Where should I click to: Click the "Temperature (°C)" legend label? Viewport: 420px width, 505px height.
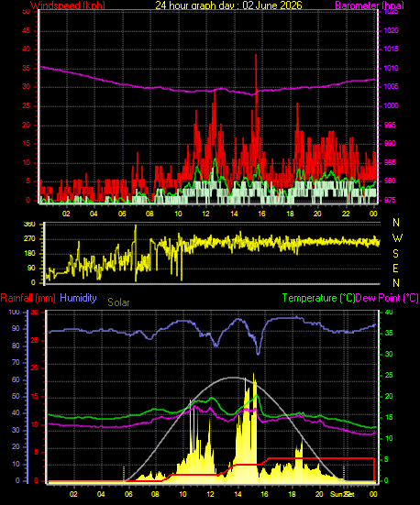[318, 298]
